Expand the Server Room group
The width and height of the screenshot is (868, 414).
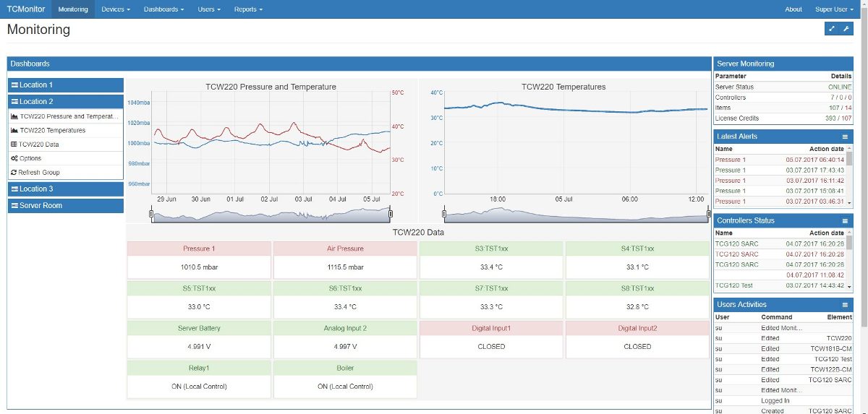pos(66,206)
